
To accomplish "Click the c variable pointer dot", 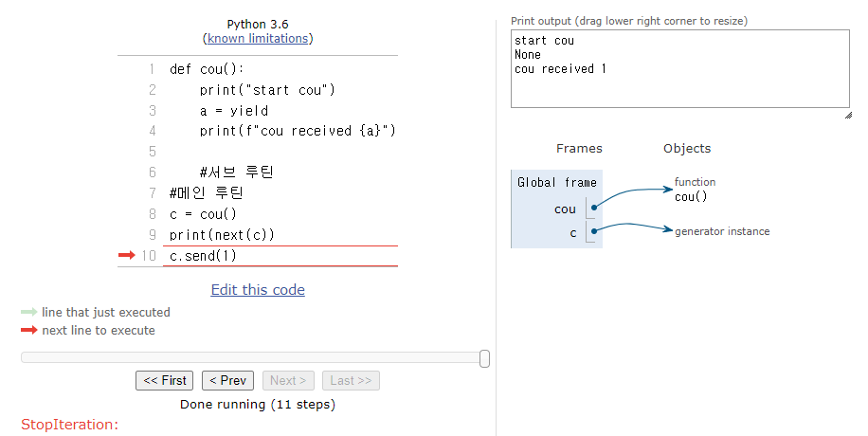I will click(594, 231).
